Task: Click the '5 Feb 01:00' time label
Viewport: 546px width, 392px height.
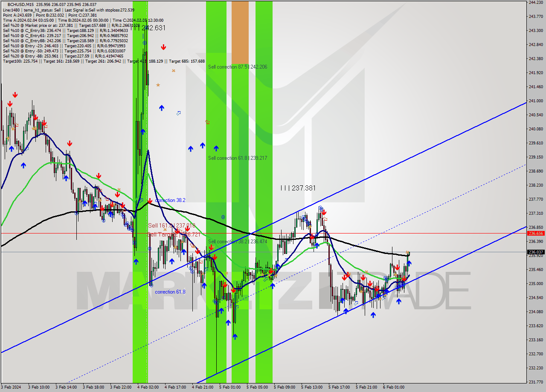Action: (230, 387)
